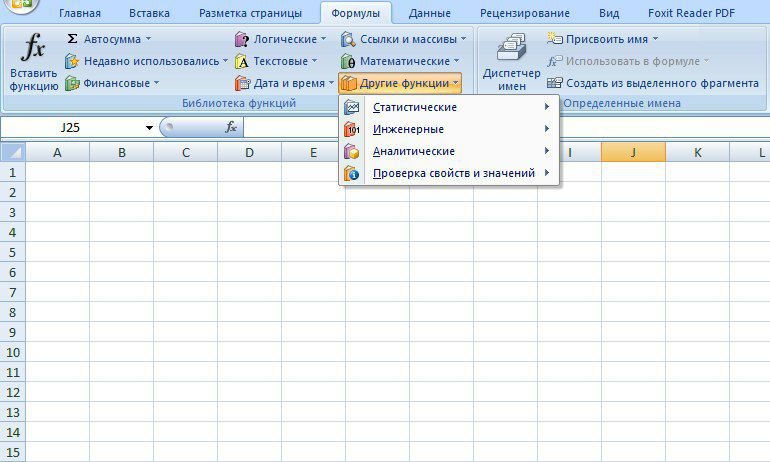The height and width of the screenshot is (462, 770).
Task: Click the Math functions book icon
Action: (348, 61)
